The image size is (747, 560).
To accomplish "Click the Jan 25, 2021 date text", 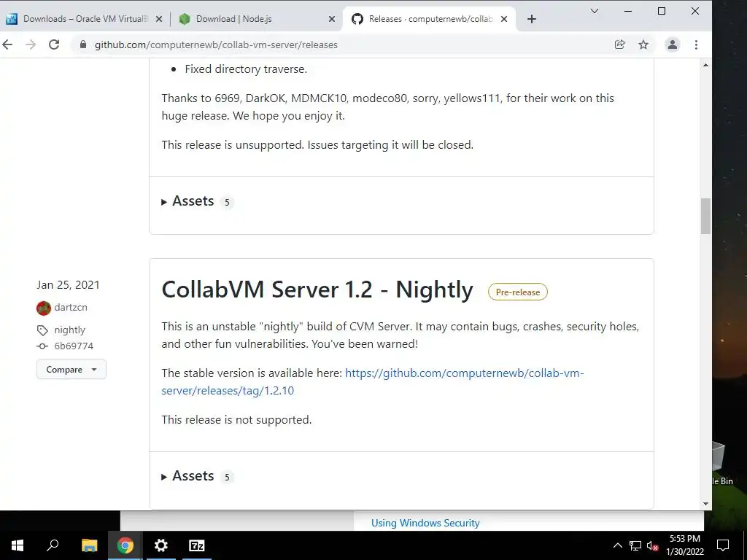I will coord(68,285).
